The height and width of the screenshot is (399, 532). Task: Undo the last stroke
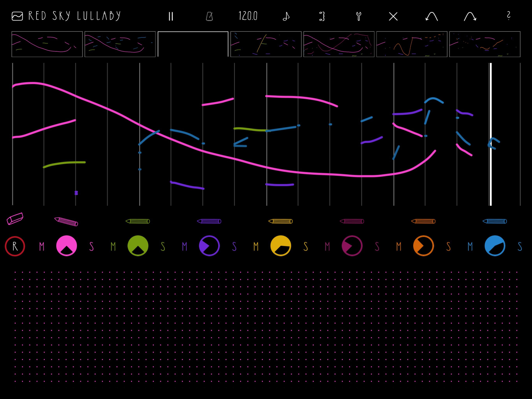coord(432,16)
